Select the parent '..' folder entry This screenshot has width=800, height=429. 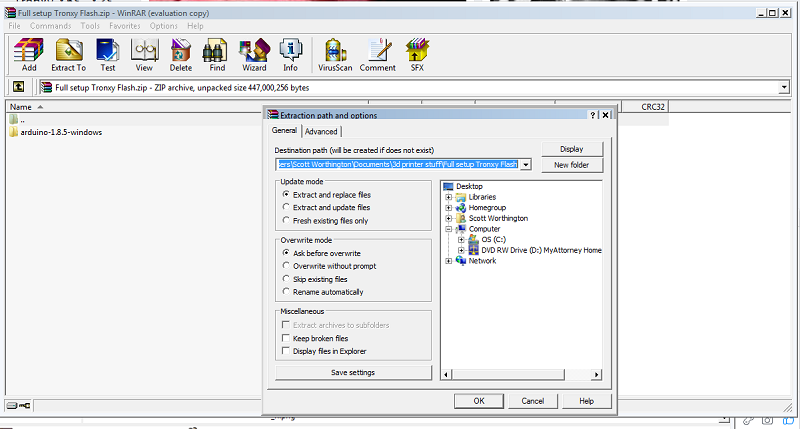coord(17,120)
